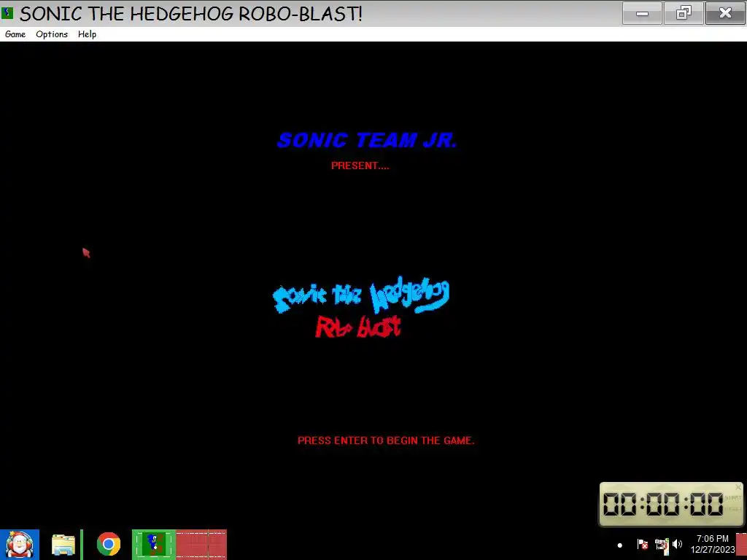
Task: Click the 00:00:00 timer display
Action: click(x=663, y=505)
